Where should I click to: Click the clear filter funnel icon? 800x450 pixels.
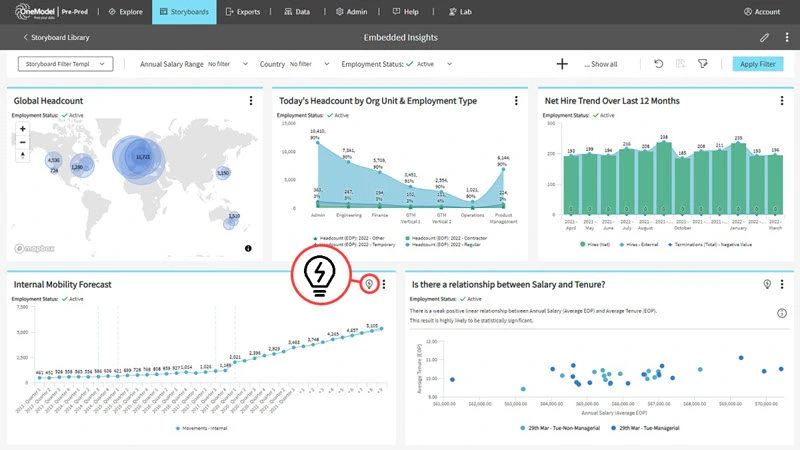pos(703,64)
